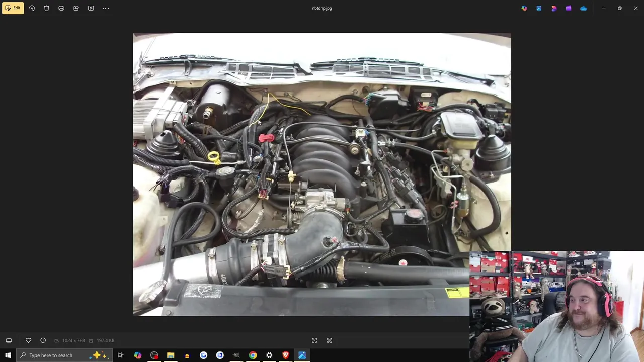Maximize or restore the Photos window
Image resolution: width=644 pixels, height=362 pixels.
(x=620, y=8)
